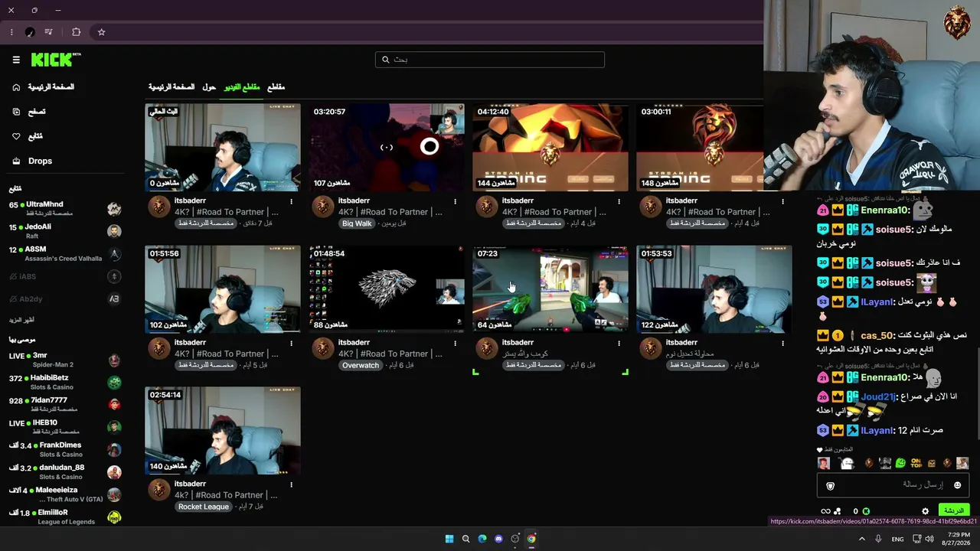Open 3mr Spider-Man 2 channel
The image size is (980, 551).
[x=65, y=360]
